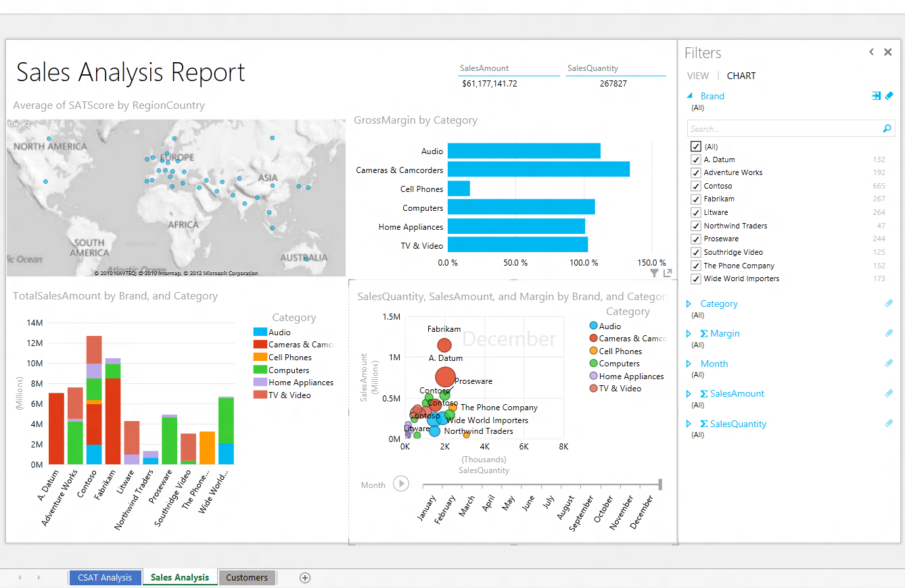This screenshot has height=588, width=905.
Task: Expand the SalesQuantity filter section
Action: [x=689, y=424]
